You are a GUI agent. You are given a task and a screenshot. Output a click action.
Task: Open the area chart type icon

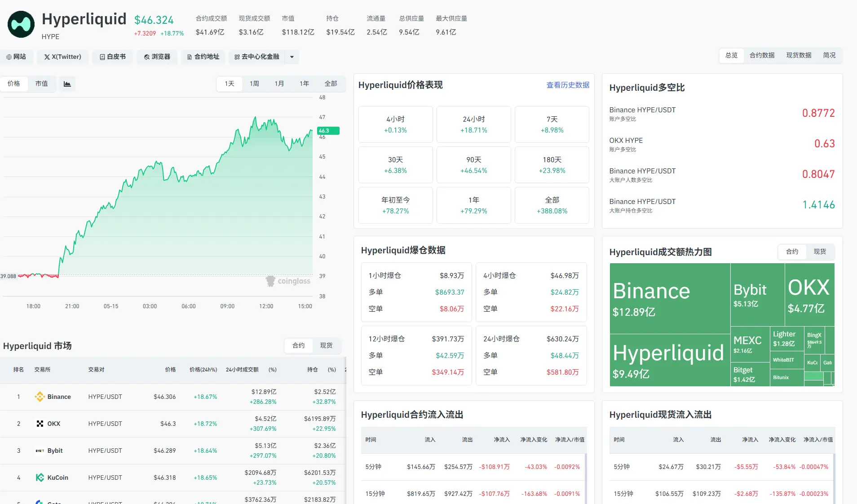(x=67, y=84)
